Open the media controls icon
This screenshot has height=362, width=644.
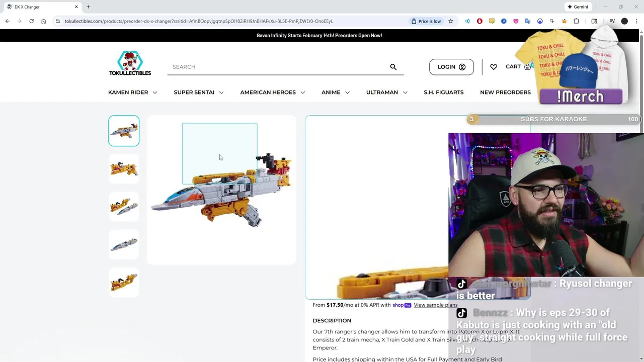point(612,21)
